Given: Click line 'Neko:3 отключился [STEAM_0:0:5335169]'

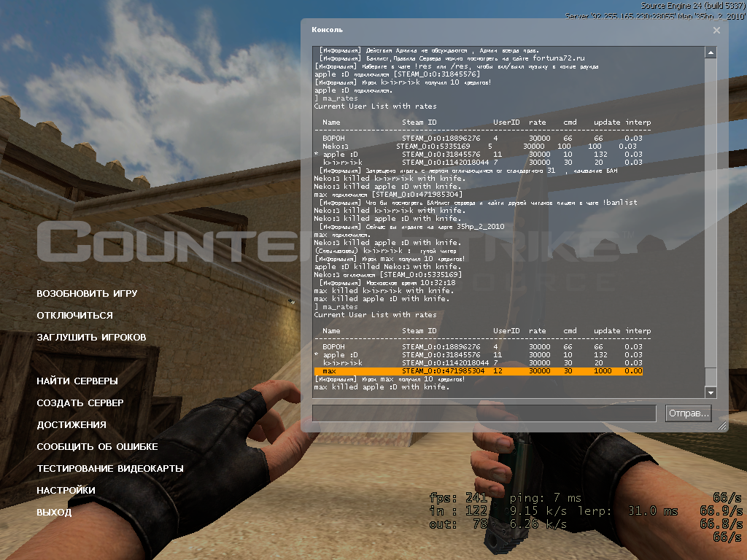Looking at the screenshot, I should pos(388,275).
